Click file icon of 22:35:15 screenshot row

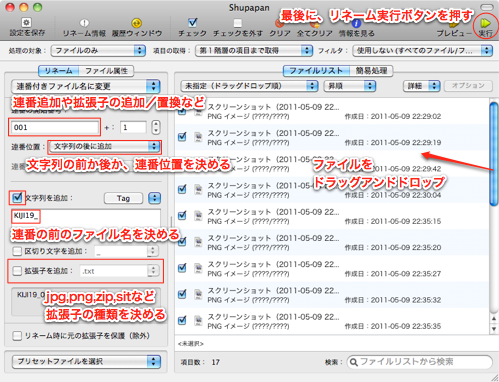(x=198, y=216)
